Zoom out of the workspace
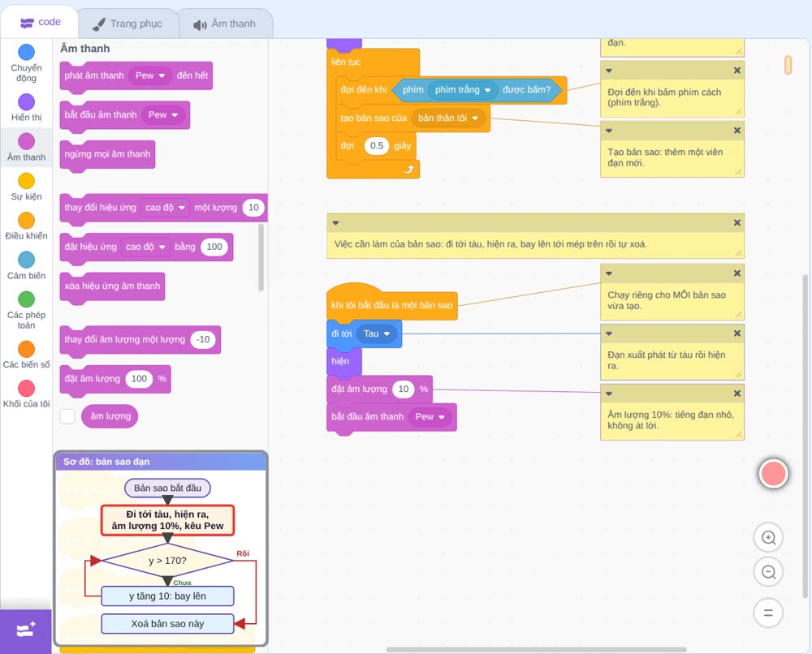The width and height of the screenshot is (812, 654). tap(768, 572)
